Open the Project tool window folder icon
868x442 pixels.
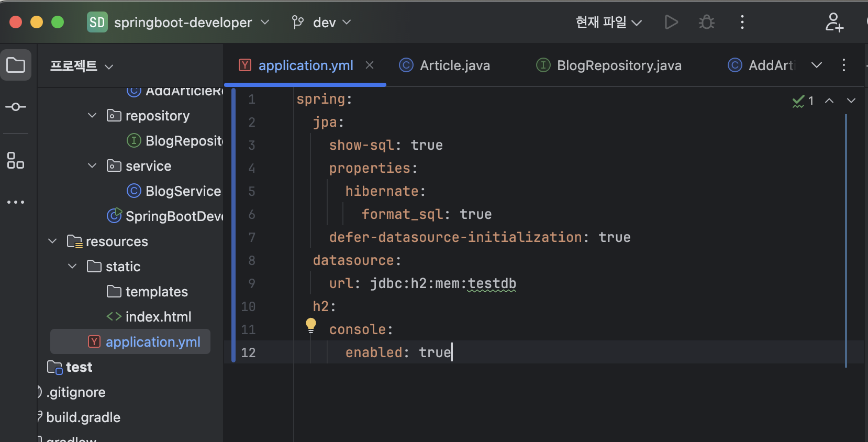(x=16, y=65)
